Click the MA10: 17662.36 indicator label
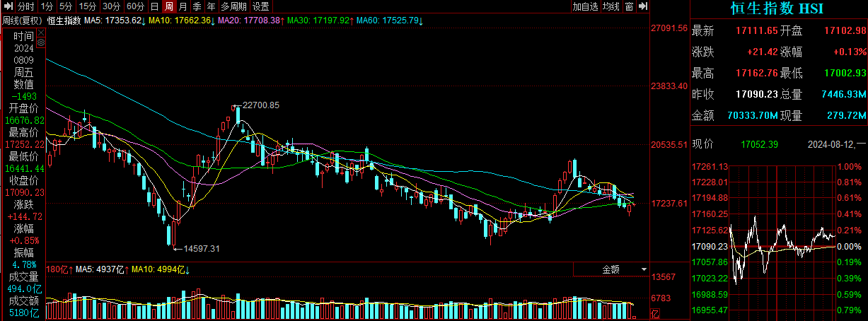 [181, 21]
